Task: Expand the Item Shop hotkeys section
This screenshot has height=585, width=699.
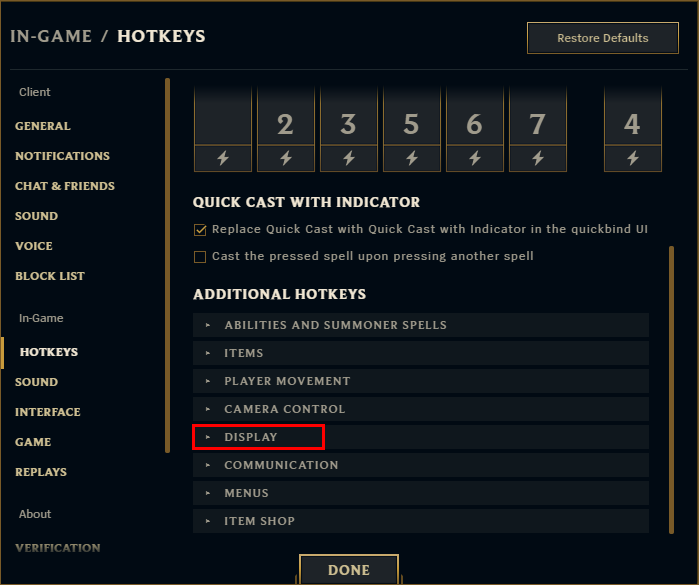Action: tap(259, 521)
